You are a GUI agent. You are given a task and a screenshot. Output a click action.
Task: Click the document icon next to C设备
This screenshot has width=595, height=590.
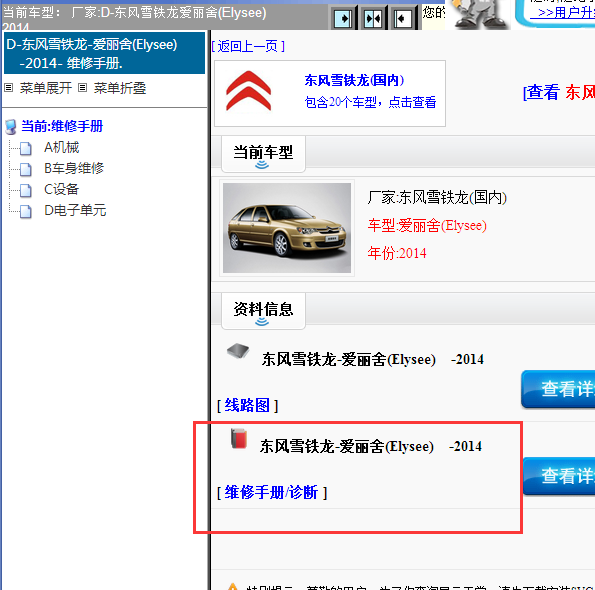coord(25,190)
